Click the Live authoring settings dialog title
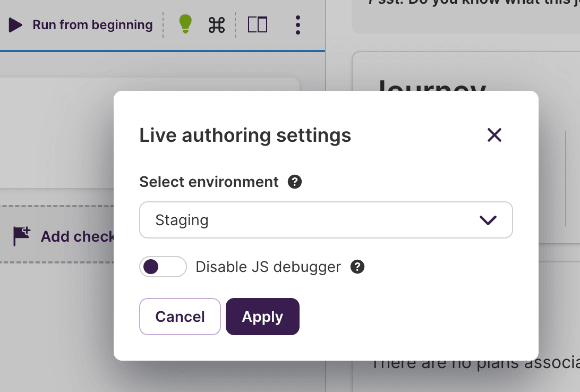 [245, 135]
